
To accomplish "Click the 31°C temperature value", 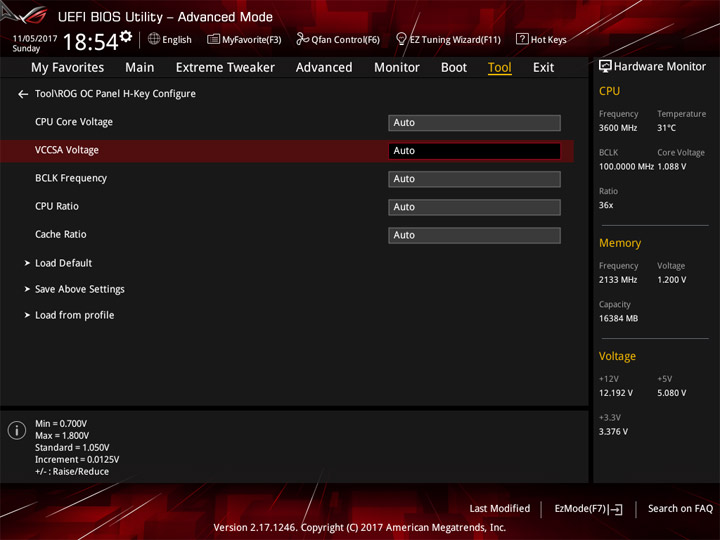I will click(666, 128).
